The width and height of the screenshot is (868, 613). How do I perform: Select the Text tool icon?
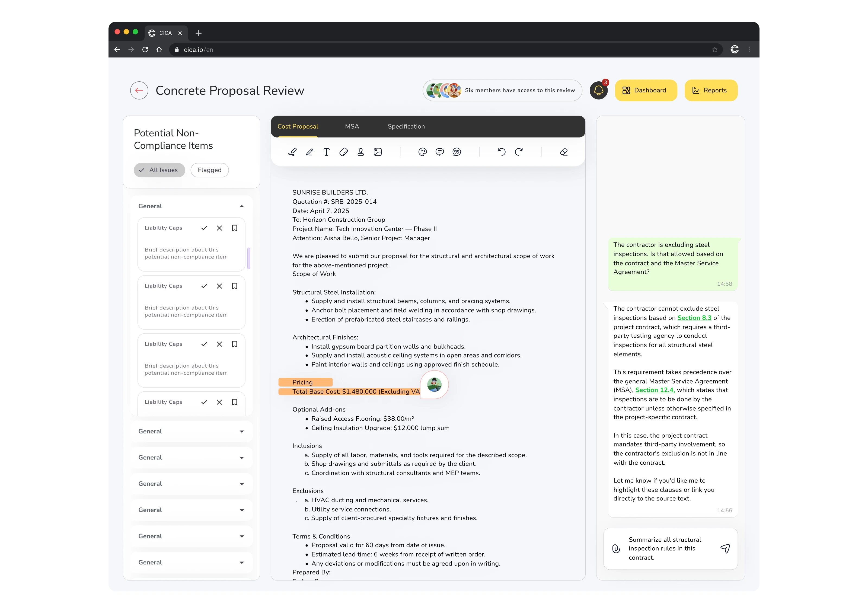coord(326,152)
